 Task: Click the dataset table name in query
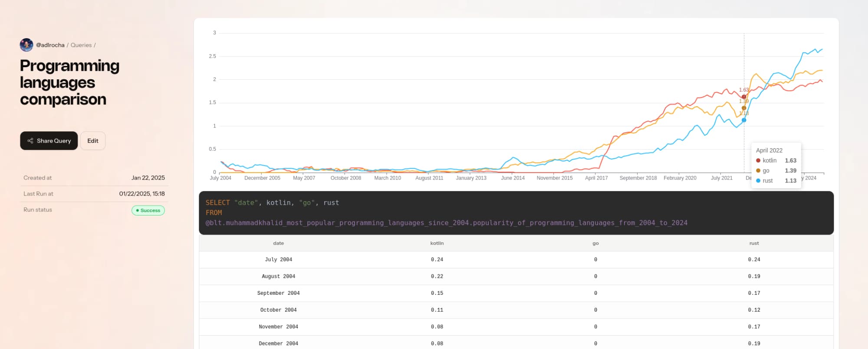(446, 223)
